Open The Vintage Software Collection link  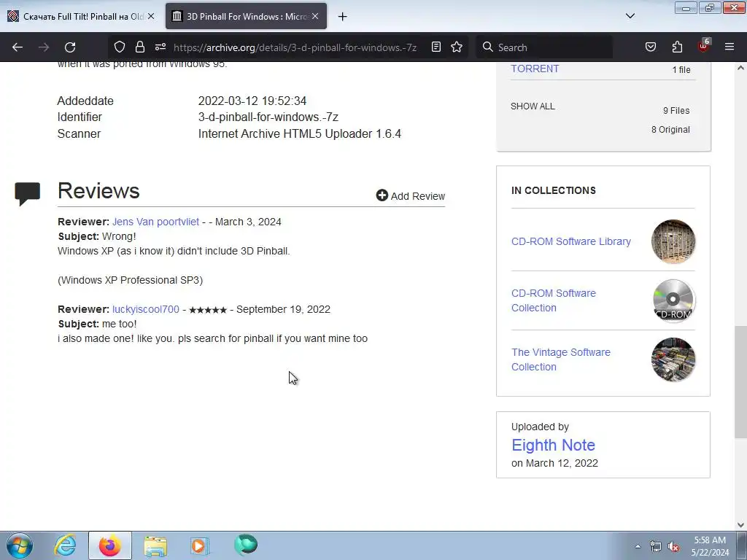(561, 359)
